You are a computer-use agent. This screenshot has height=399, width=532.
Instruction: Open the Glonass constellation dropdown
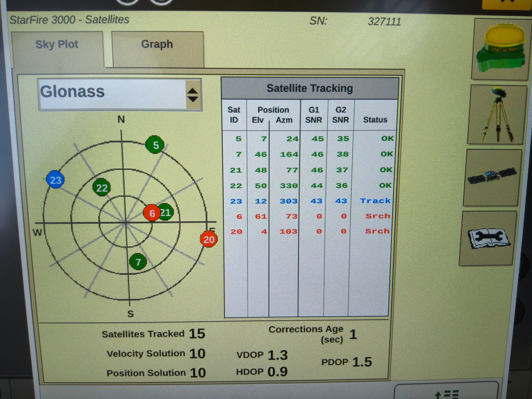(x=112, y=94)
